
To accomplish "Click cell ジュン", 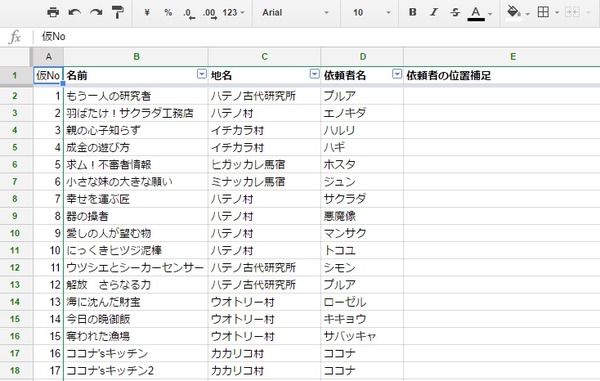I will [362, 182].
